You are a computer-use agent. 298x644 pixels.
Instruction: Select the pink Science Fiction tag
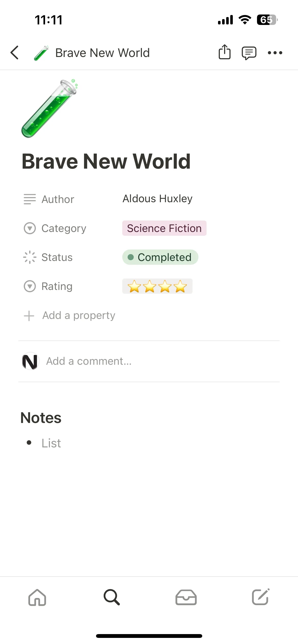[164, 228]
